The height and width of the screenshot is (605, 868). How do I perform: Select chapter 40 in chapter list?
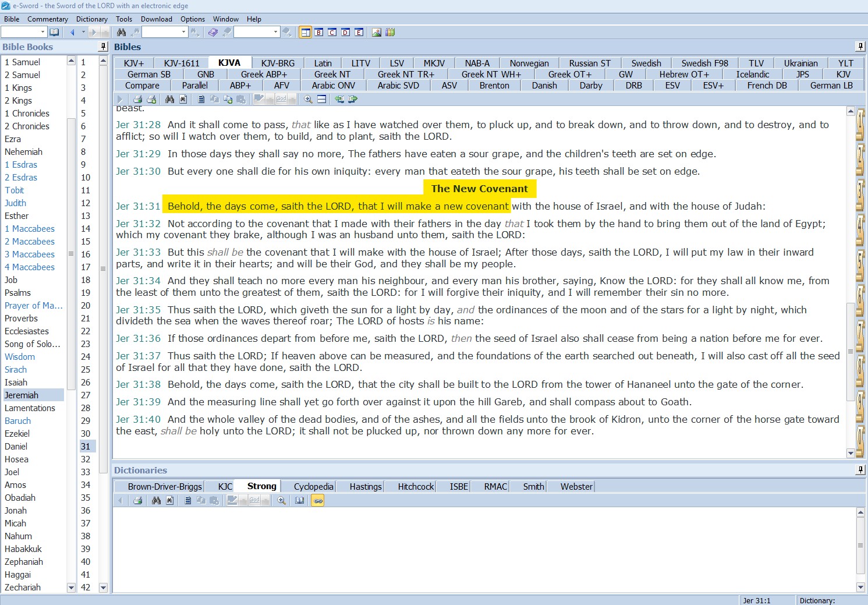click(x=86, y=562)
